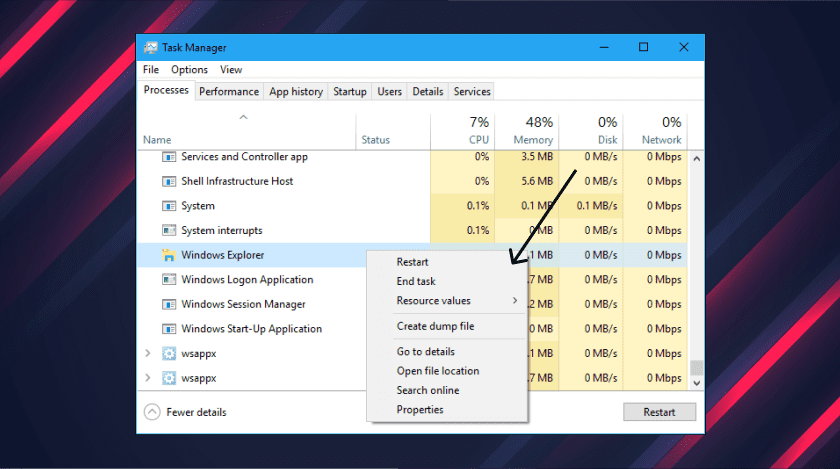Screen dimensions: 840x469
Task: Maximize the Task Manager window
Action: (643, 47)
